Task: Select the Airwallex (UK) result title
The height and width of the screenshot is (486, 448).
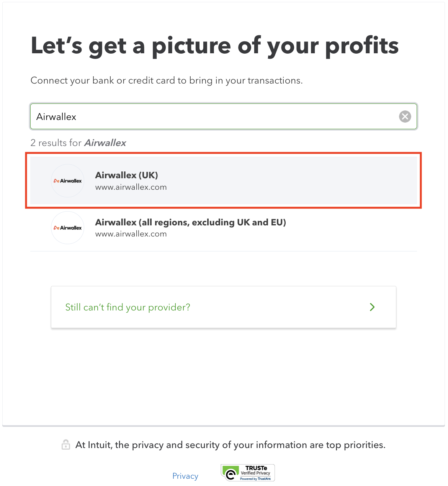Action: click(x=126, y=175)
